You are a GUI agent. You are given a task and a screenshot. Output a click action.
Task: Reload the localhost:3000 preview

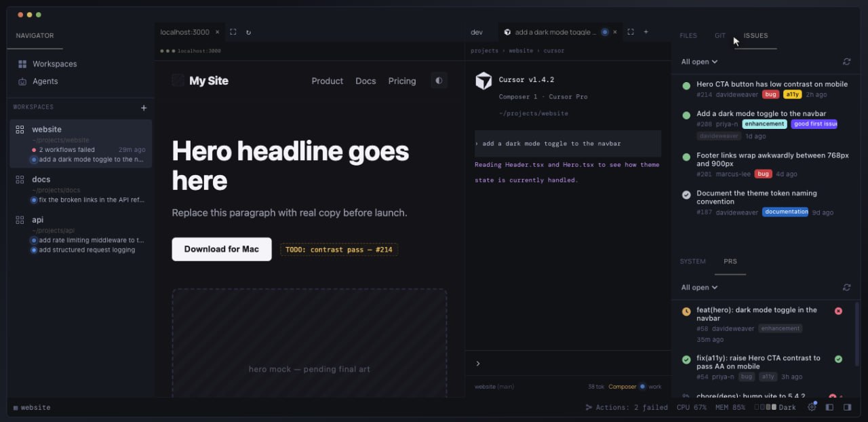[x=248, y=32]
